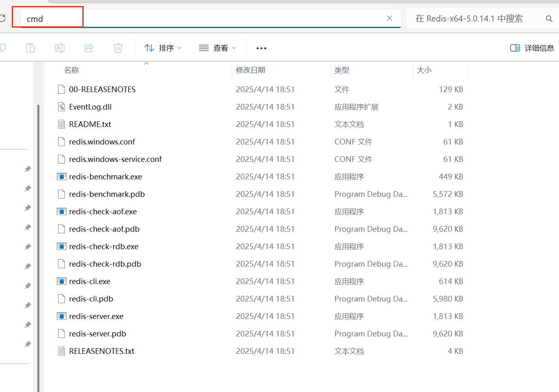Select the redis-check-aof.exe application icon

coord(62,211)
